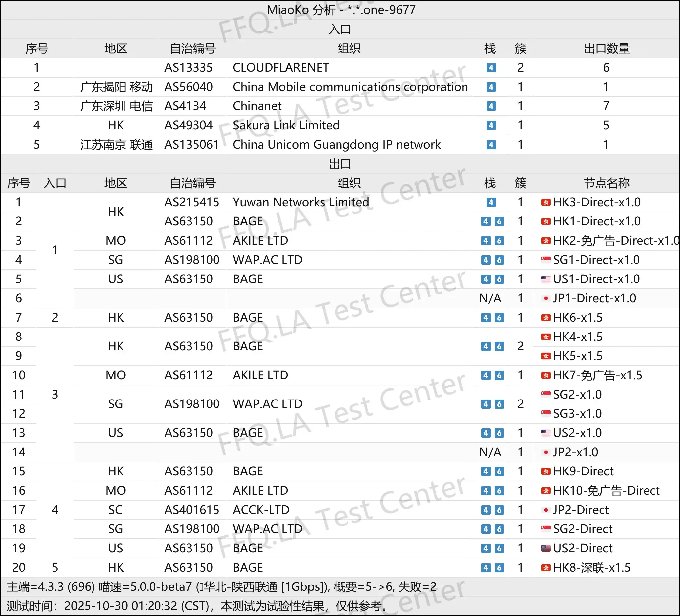Select the 出口 section header
Viewport: 680px width, 616px height.
[340, 164]
